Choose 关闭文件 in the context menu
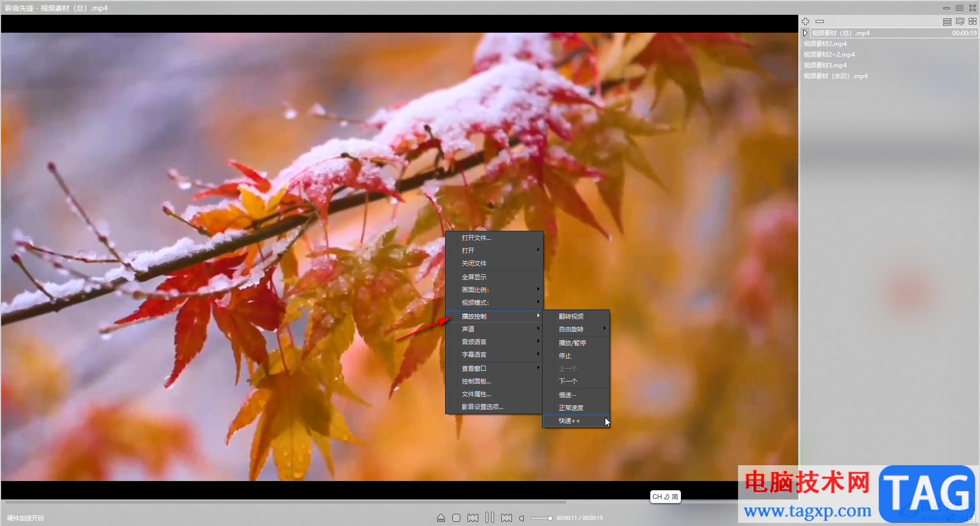Screen dimensions: 980x526 point(494,264)
